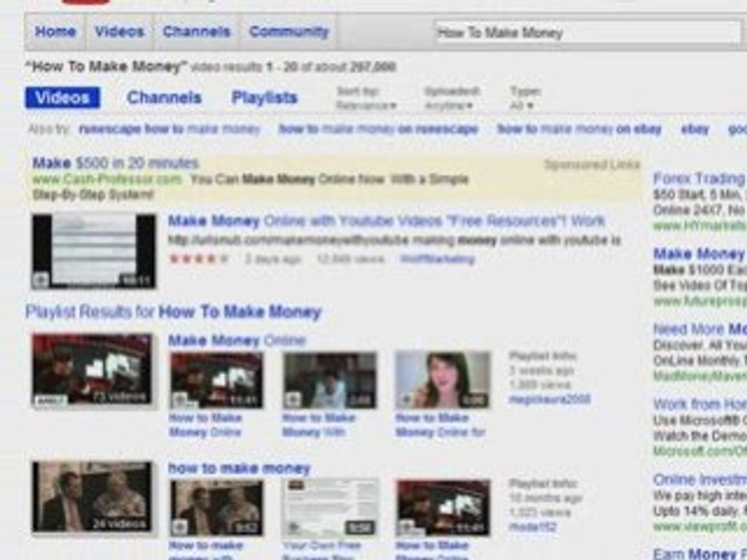The image size is (747, 560).
Task: Open Playlist Results for How To Make Money heading
Action: 174,312
